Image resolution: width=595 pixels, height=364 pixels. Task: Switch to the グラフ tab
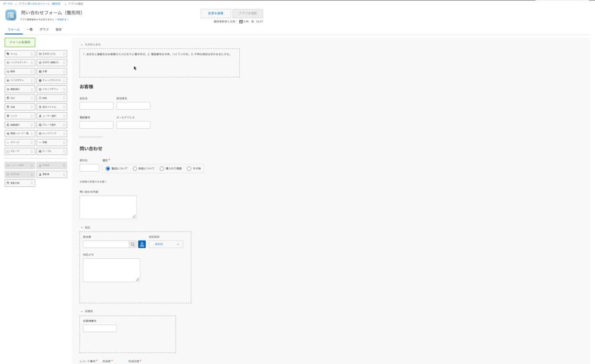[x=44, y=29]
